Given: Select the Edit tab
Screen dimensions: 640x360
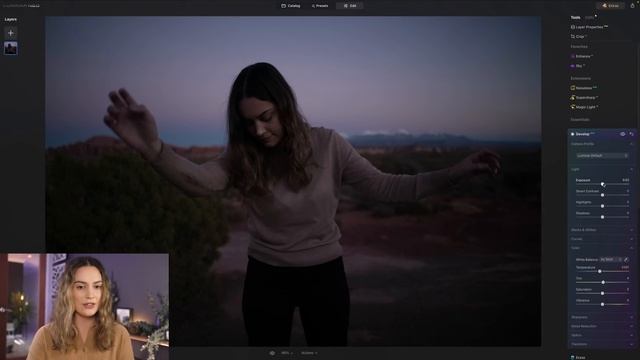Looking at the screenshot, I should pos(350,6).
